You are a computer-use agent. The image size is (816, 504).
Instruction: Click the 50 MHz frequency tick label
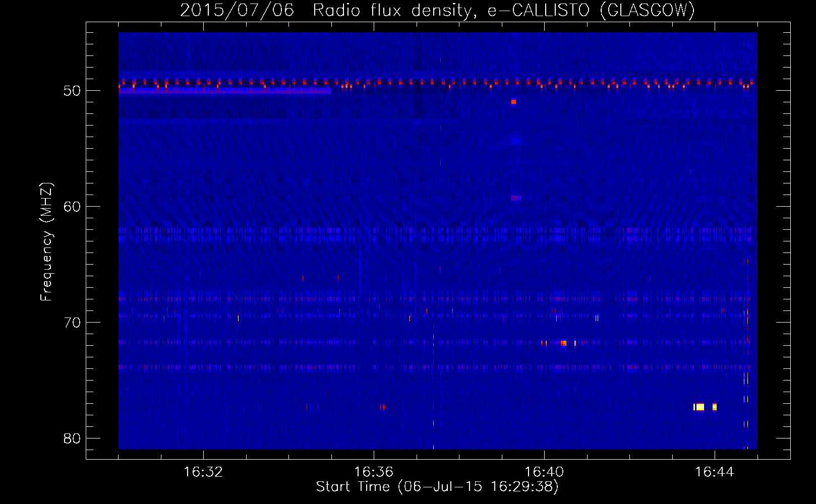(72, 91)
